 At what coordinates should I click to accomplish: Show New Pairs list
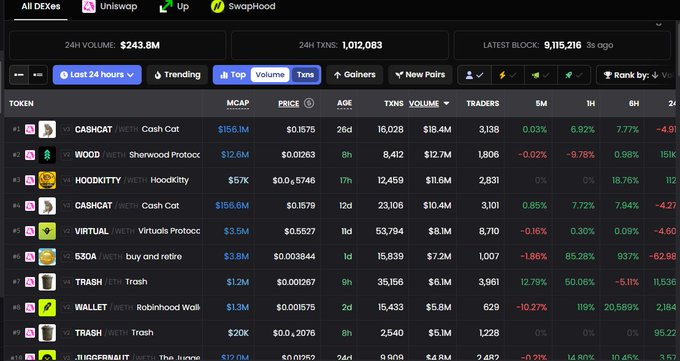[420, 75]
